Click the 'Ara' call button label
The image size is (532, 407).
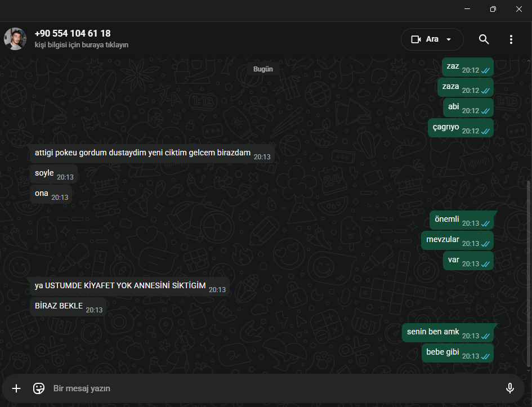[432, 39]
